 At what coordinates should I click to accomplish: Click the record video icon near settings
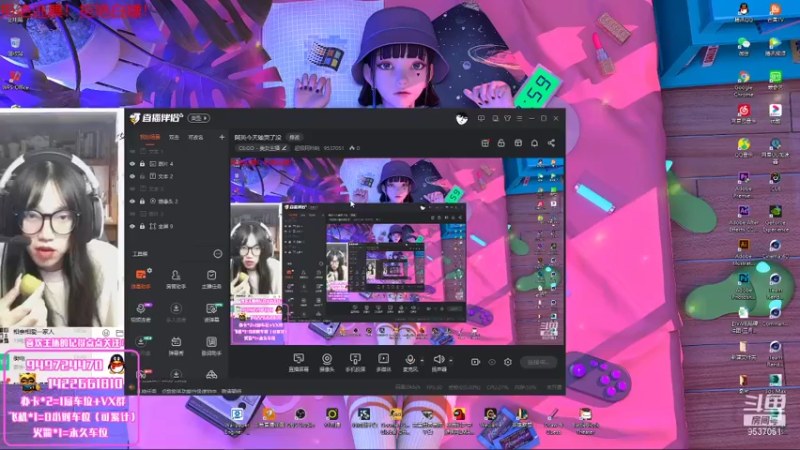pyautogui.click(x=475, y=362)
